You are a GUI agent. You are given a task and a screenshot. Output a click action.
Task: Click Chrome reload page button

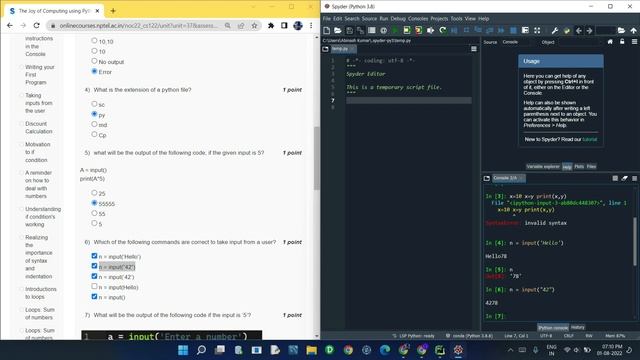[36, 25]
